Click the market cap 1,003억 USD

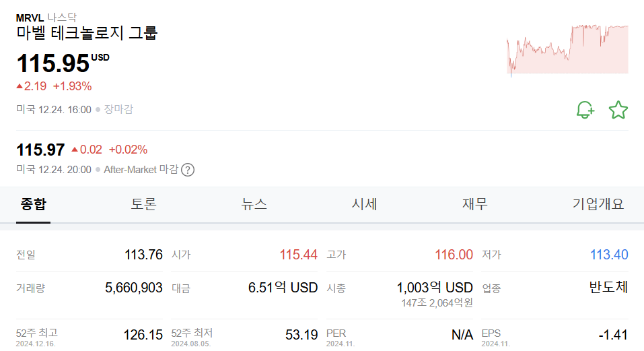(435, 288)
